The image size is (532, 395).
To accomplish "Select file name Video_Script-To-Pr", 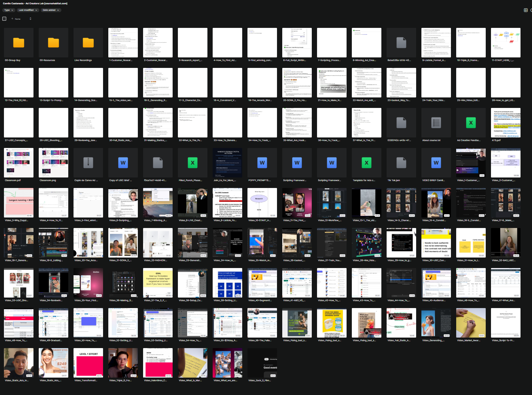I will 503,341.
